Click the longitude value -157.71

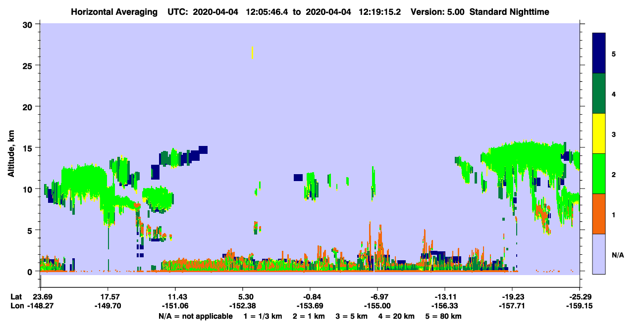click(512, 306)
